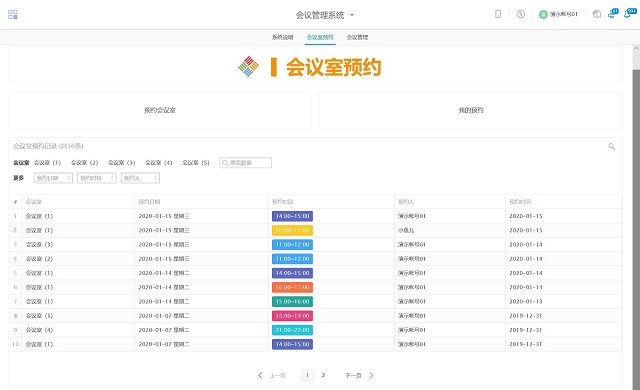Click 2020-01-15 星期三 date in row 1
The width and height of the screenshot is (640, 390).
coord(164,216)
